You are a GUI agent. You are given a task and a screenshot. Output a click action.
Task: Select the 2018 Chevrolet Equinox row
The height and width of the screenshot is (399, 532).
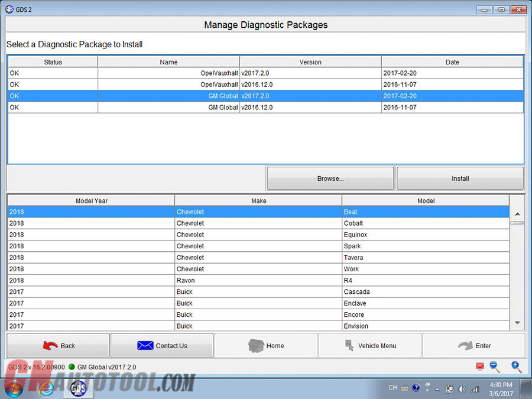(258, 235)
